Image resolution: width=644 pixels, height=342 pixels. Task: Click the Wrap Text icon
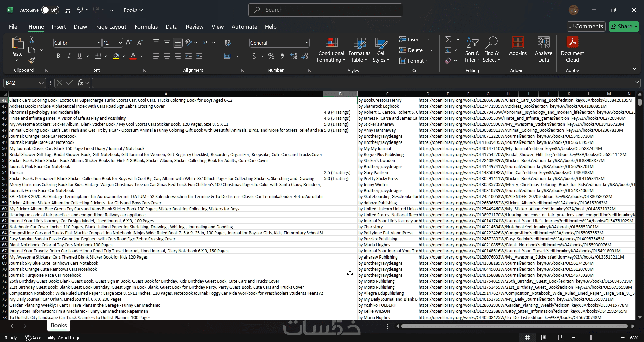pos(228,43)
